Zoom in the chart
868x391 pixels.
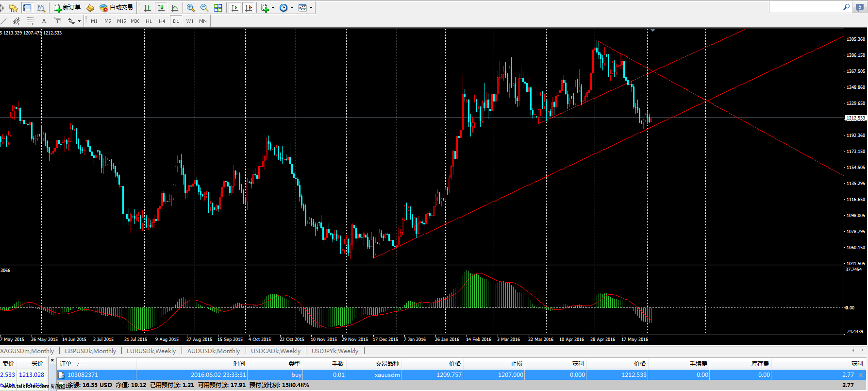click(x=191, y=8)
